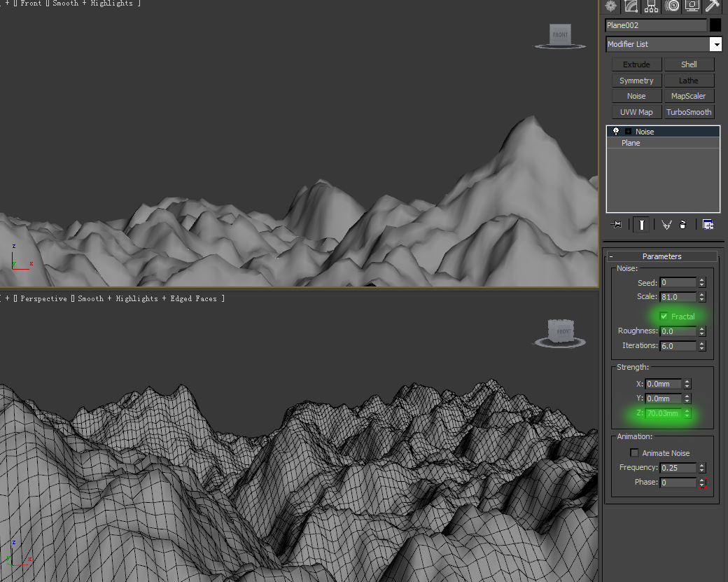
Task: Open Configure Modifier Sets icon
Action: pos(708,224)
